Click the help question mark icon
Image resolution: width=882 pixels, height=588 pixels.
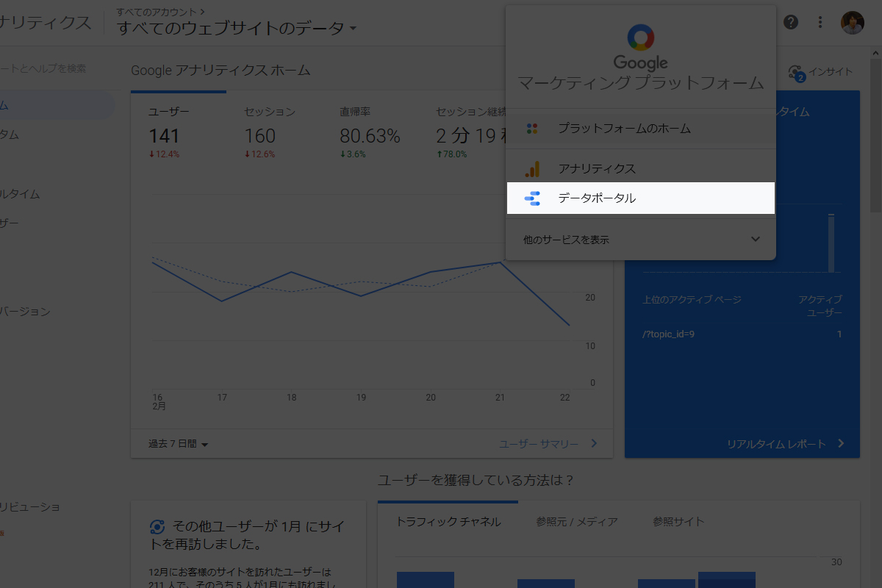[x=791, y=22]
